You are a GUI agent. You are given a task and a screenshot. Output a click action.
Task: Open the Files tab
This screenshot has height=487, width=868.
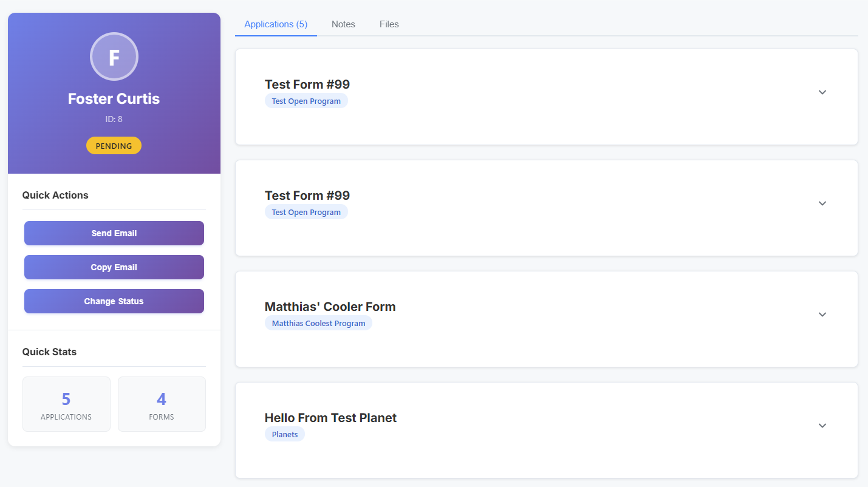(389, 24)
